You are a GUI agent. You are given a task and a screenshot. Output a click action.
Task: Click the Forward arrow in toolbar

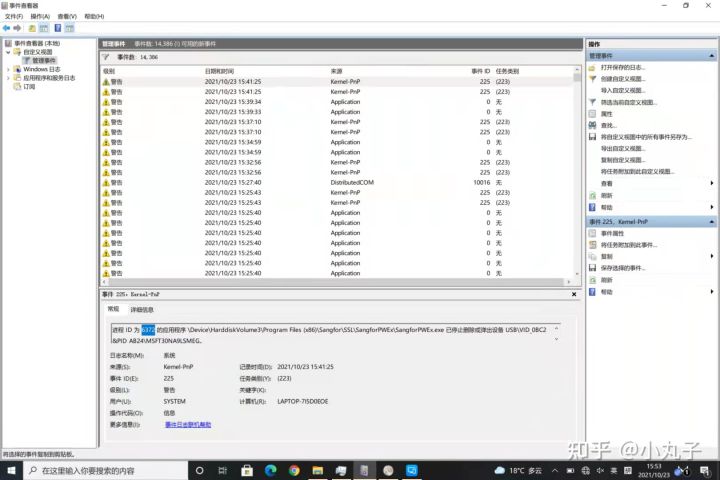pos(17,28)
